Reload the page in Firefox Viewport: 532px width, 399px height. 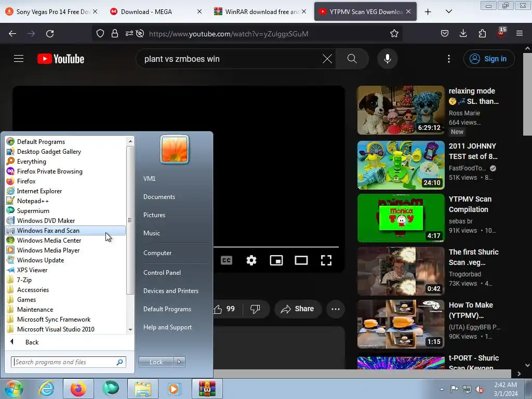50,34
